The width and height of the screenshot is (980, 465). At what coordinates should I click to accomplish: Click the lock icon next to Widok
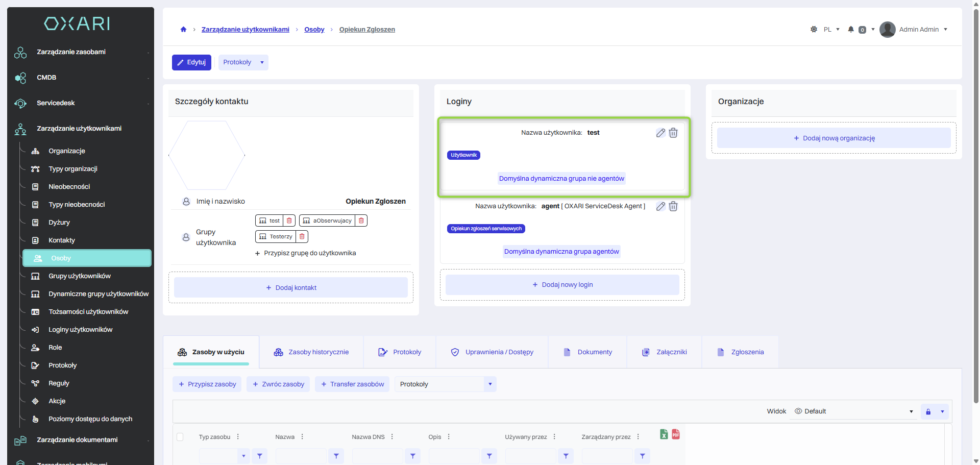pyautogui.click(x=928, y=411)
